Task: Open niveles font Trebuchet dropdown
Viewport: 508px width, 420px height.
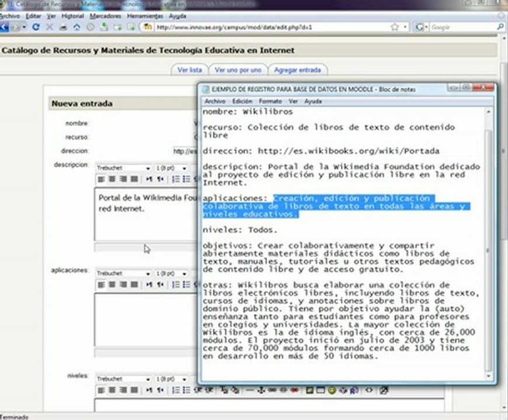Action: click(x=123, y=379)
